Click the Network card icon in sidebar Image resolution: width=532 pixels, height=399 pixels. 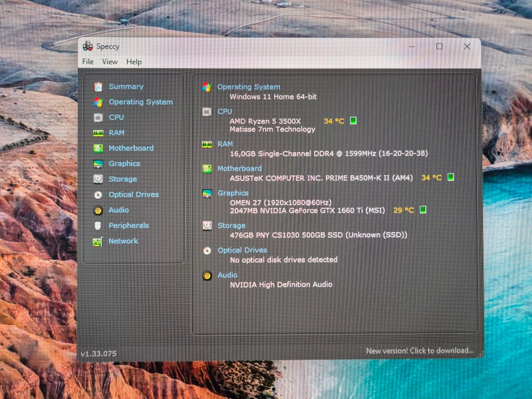point(98,242)
